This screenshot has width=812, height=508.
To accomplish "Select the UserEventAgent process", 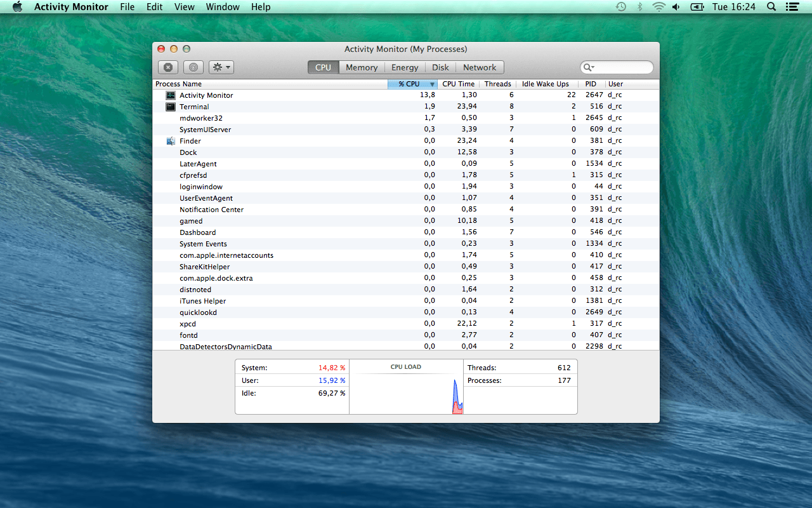I will [406, 198].
